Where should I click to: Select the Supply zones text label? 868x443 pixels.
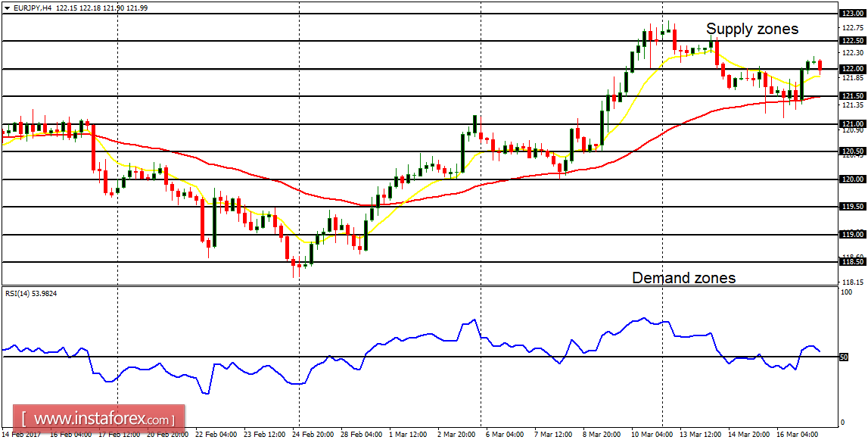click(751, 30)
